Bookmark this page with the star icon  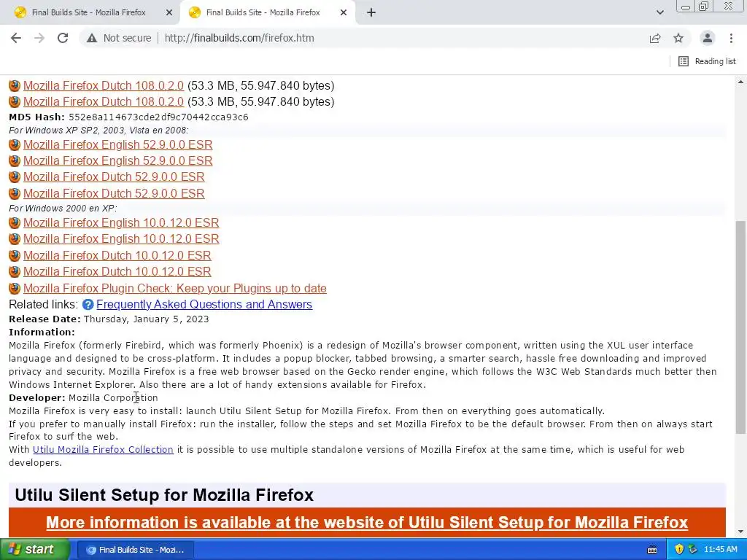point(678,38)
